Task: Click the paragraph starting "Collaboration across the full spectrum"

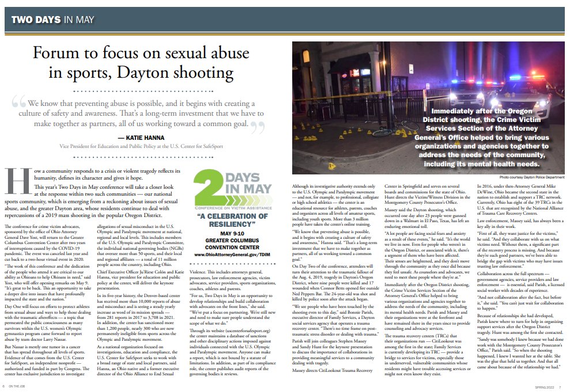Action: [x=520, y=282]
